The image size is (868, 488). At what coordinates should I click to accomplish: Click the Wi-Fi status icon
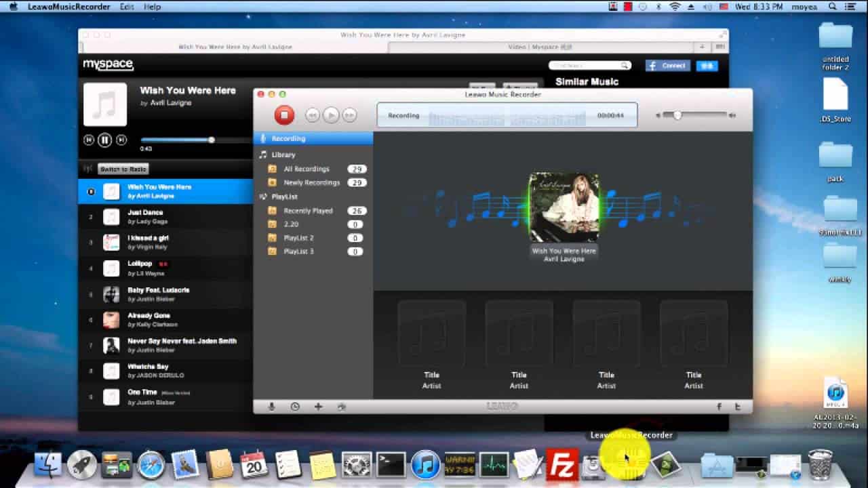[x=675, y=7]
